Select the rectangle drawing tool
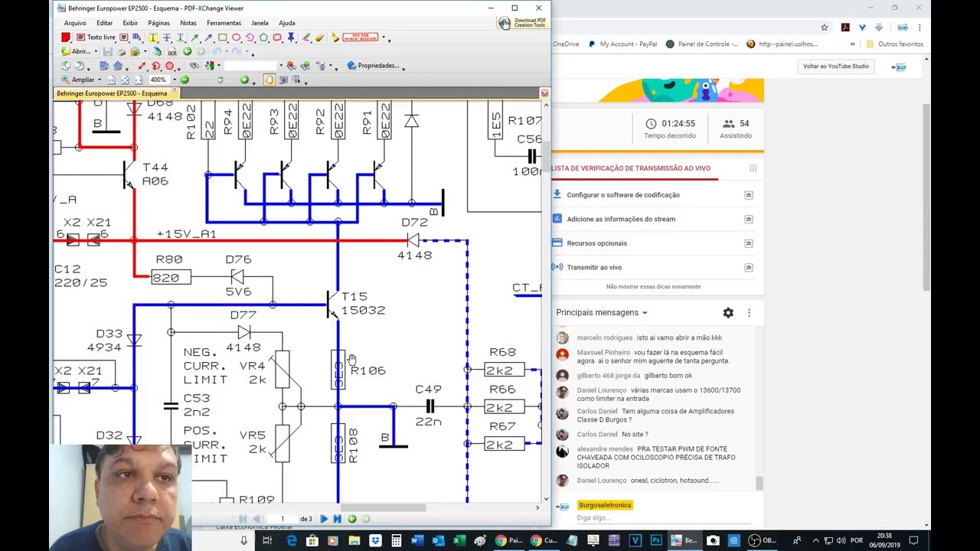Screen dimensions: 980x551 coord(222,37)
